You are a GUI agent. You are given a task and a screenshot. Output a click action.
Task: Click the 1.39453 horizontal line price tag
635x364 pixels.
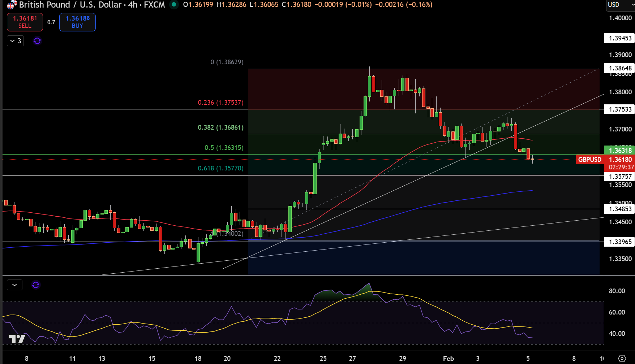click(x=619, y=38)
